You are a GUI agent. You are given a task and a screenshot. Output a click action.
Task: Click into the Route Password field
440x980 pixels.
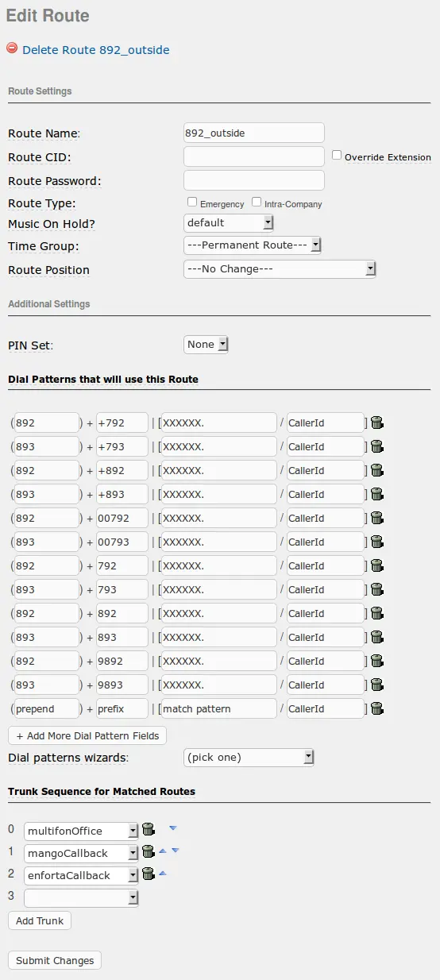254,180
